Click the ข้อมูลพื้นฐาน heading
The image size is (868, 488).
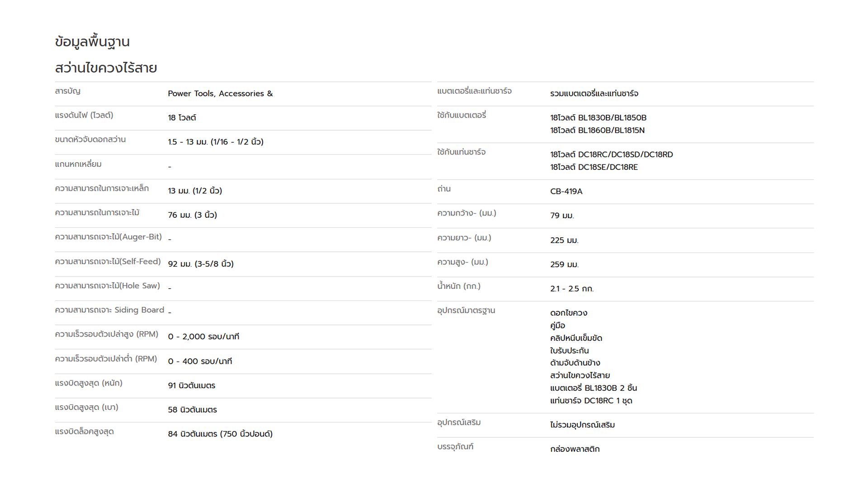tap(92, 42)
